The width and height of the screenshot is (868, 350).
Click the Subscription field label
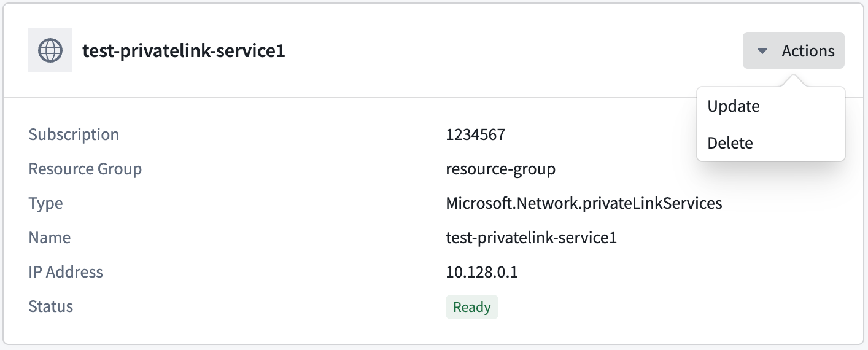click(74, 134)
